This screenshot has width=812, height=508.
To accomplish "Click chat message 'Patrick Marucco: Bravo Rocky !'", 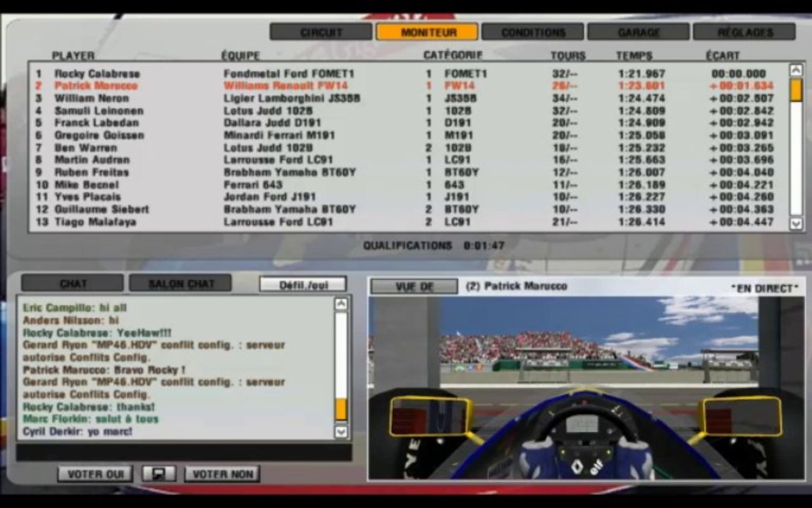I will [x=104, y=370].
